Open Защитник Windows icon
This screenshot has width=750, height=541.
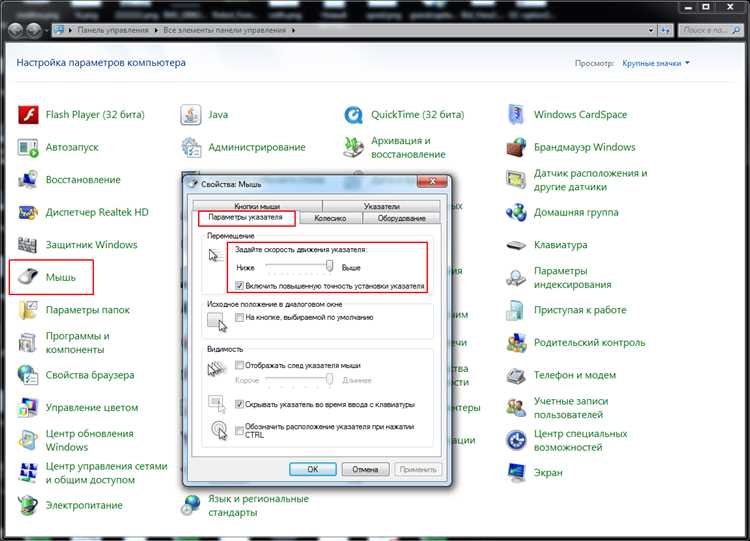28,245
